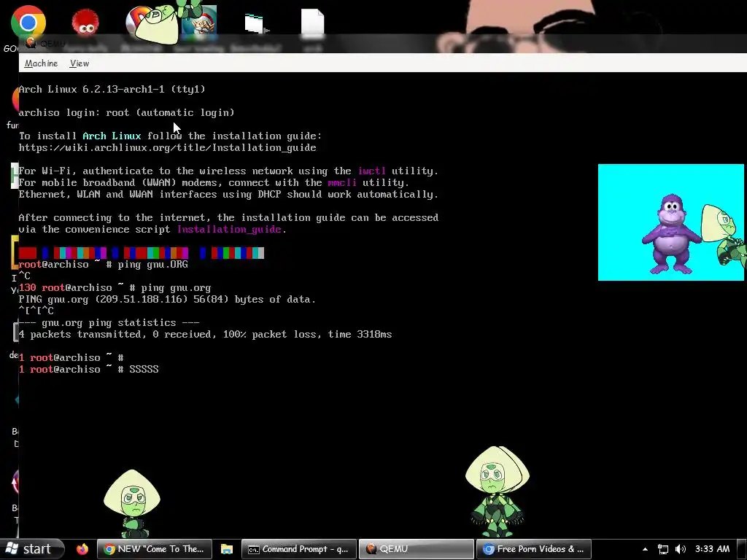
Task: Click the installation guide wiki URL text
Action: [167, 147]
